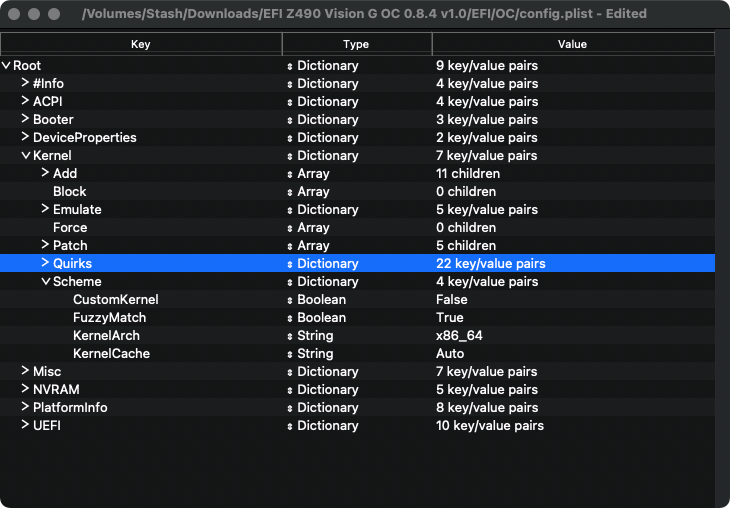The width and height of the screenshot is (730, 508).
Task: Open type selector for FuzzyMatch row
Action: [290, 318]
